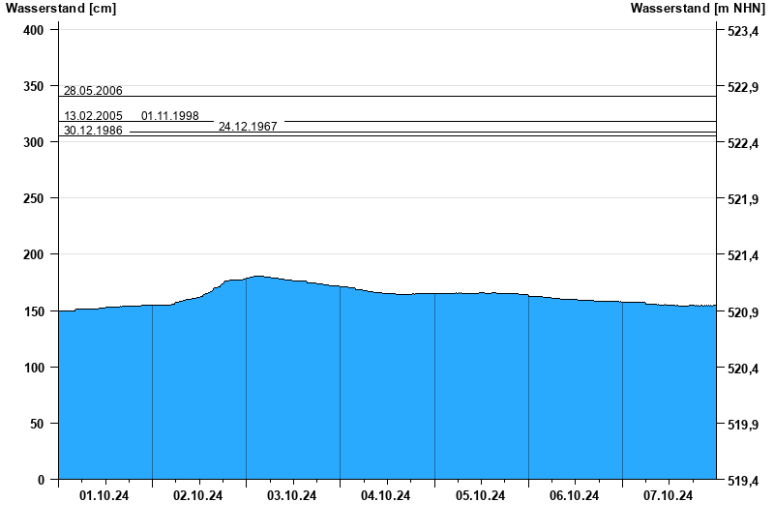Click the 400 tick on the left axis
The height and width of the screenshot is (532, 774).
(34, 31)
